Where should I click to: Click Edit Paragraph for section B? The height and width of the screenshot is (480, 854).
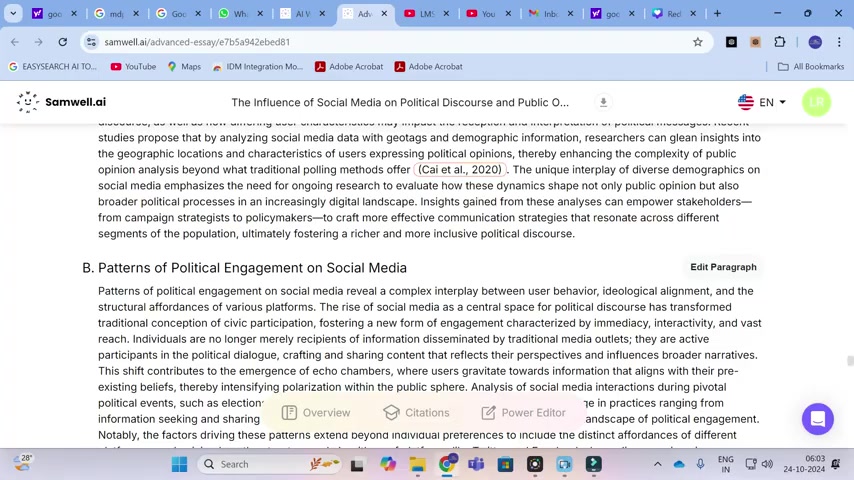click(x=723, y=267)
